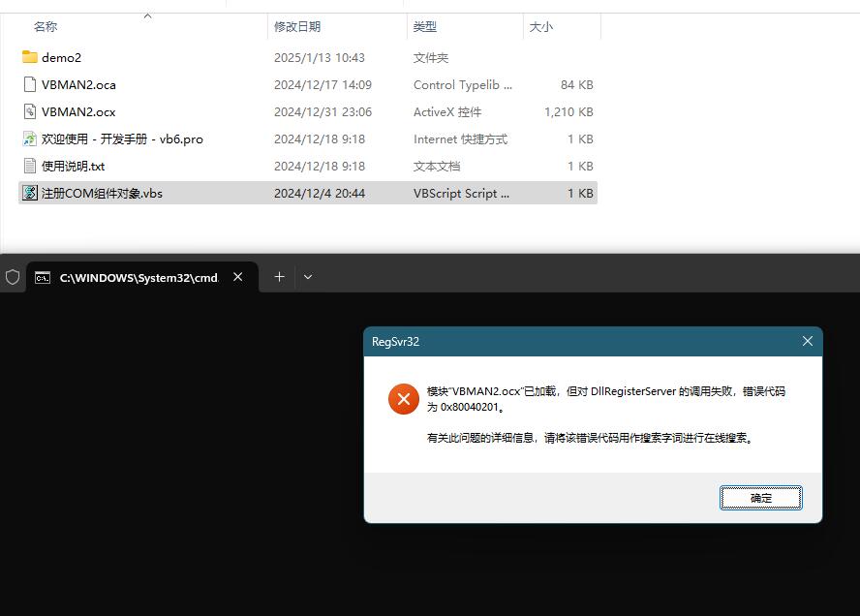
Task: Close the cmd terminal tab
Action: coord(238,277)
